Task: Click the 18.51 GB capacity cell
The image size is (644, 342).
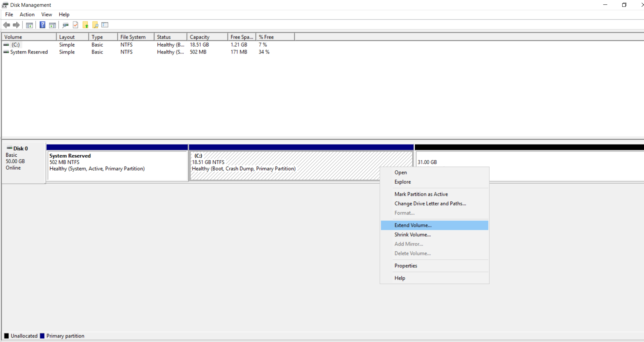Action: tap(199, 45)
